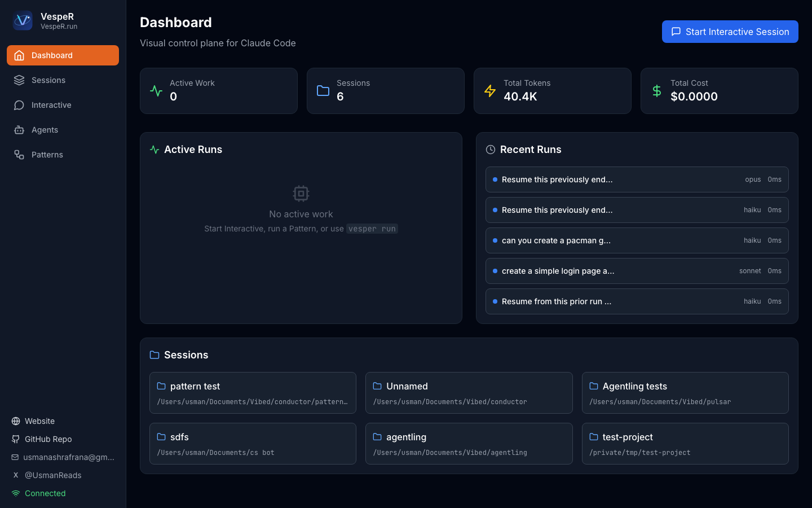
Task: Open the @UsmanReads X profile link
Action: (54, 475)
